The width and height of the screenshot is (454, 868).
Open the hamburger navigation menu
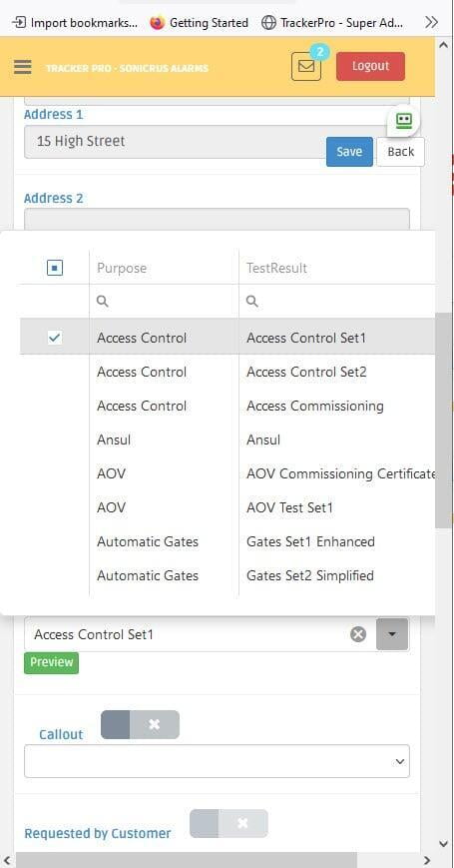tap(23, 67)
